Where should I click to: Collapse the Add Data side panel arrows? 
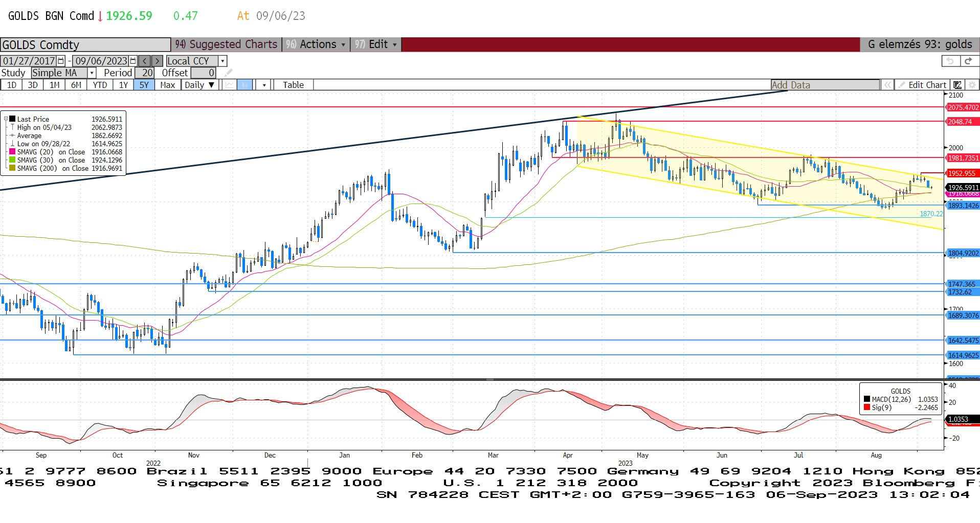(887, 85)
